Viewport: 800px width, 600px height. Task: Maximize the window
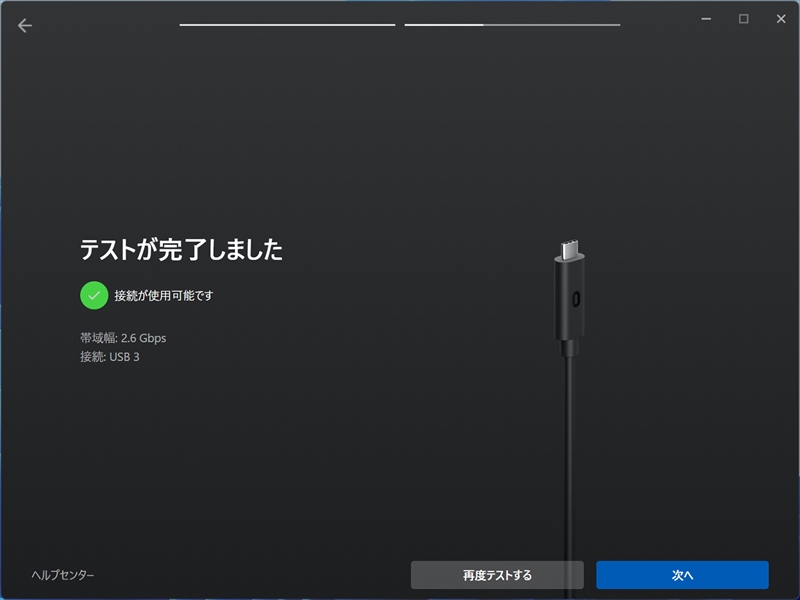tap(743, 19)
